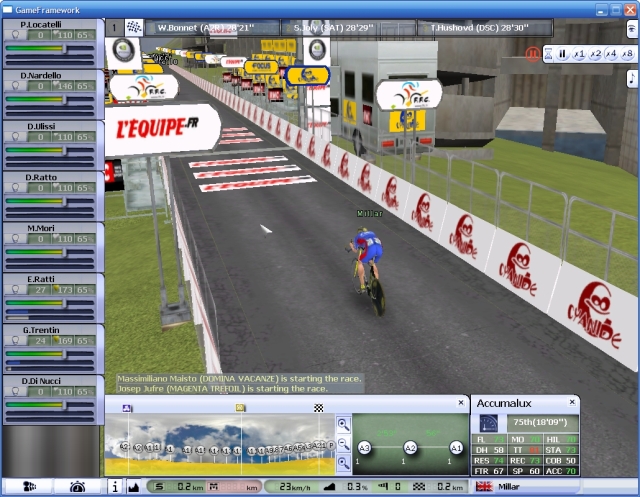Image resolution: width=640 pixels, height=497 pixels.
Task: Click the bottom magnifier on profile panel
Action: (x=343, y=461)
